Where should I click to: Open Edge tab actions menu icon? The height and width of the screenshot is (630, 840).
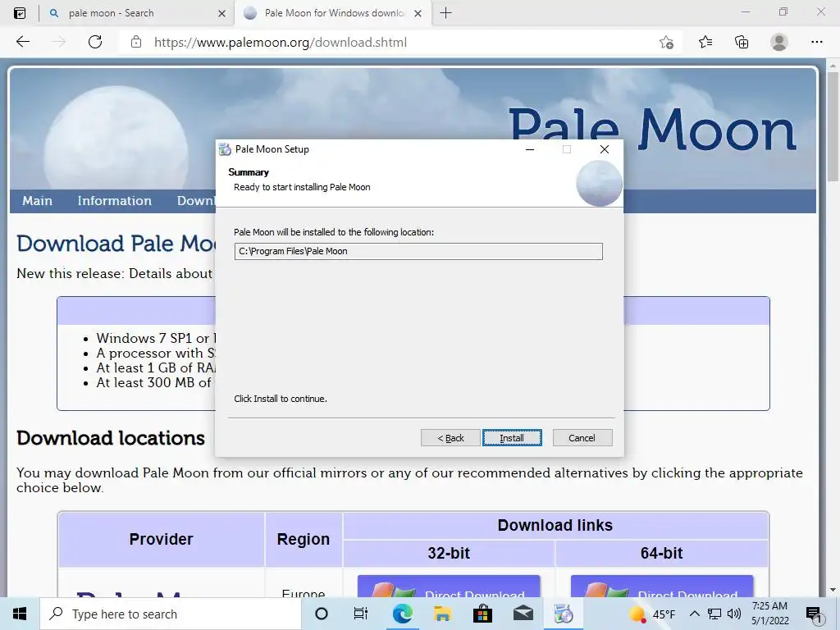click(x=20, y=13)
